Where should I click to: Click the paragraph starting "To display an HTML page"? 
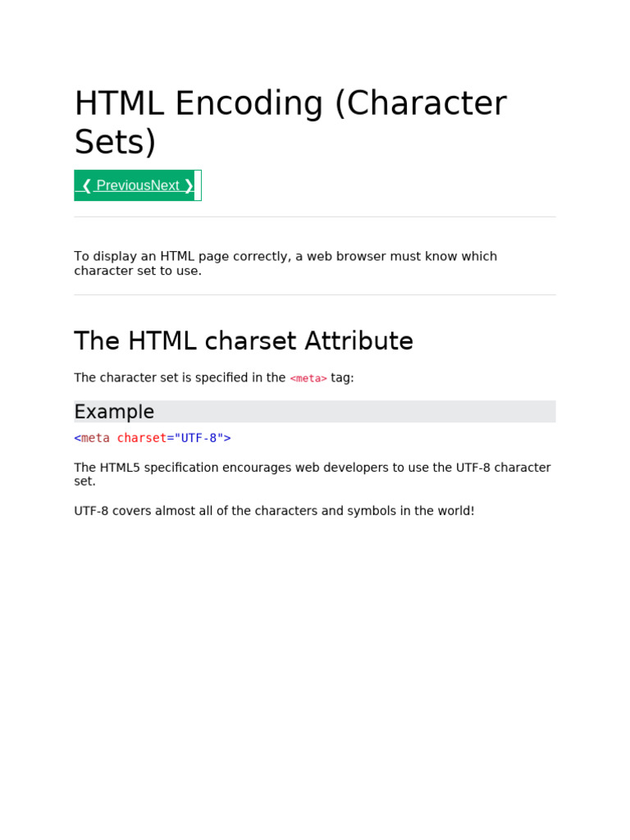285,263
